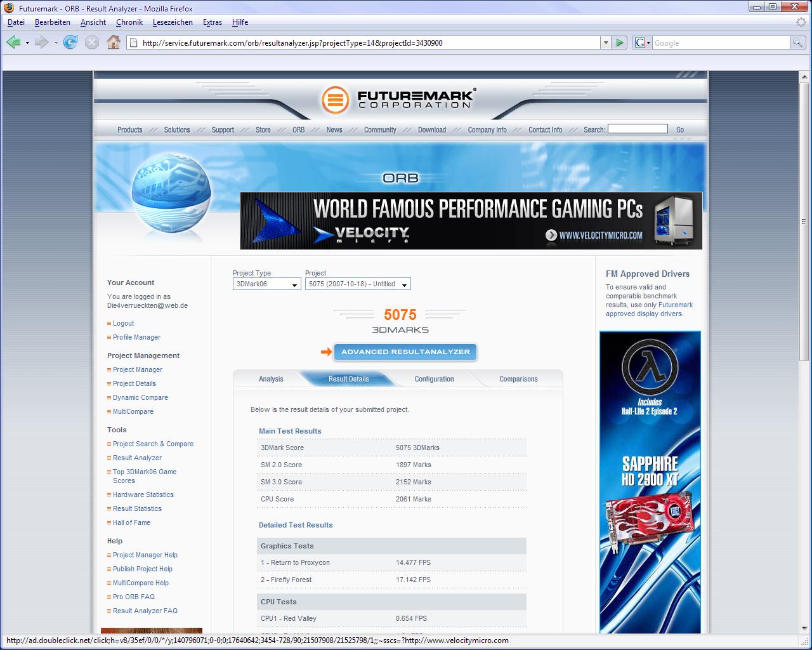Open the Project Type dropdown showing 3DMark06
The width and height of the screenshot is (812, 650).
pos(266,284)
